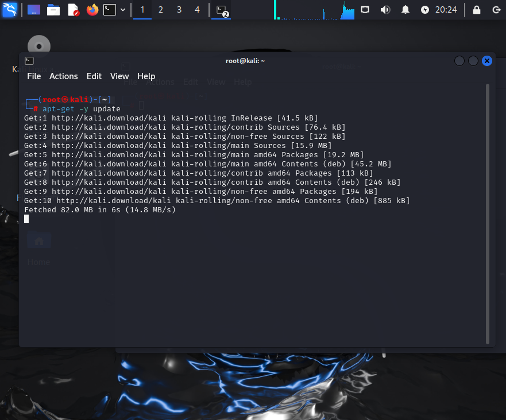The width and height of the screenshot is (506, 420).
Task: Switch to workspace 4
Action: tap(197, 10)
